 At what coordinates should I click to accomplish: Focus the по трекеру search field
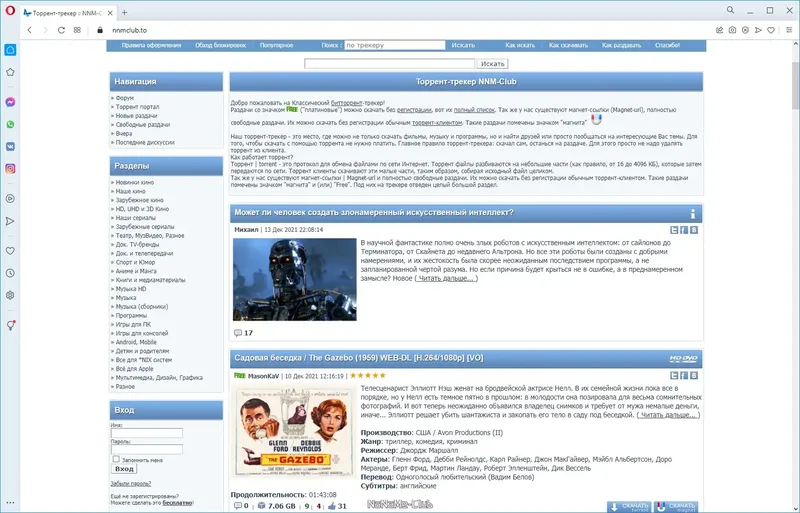(395, 45)
